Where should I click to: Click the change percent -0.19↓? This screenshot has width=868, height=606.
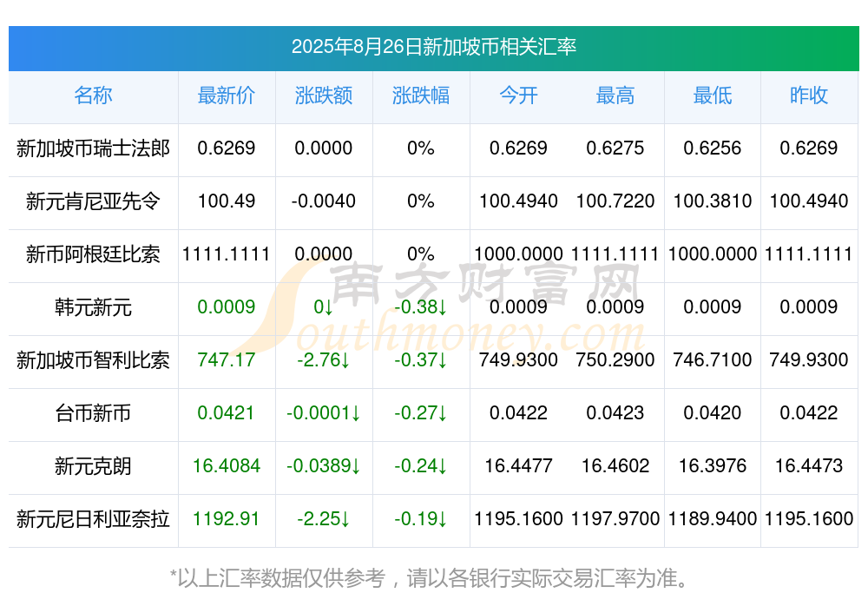click(421, 519)
